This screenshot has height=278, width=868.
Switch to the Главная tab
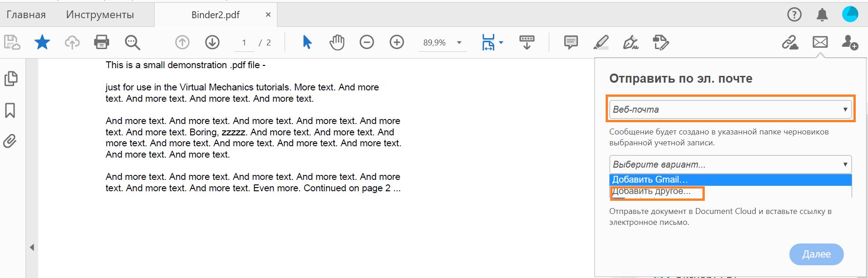click(26, 15)
